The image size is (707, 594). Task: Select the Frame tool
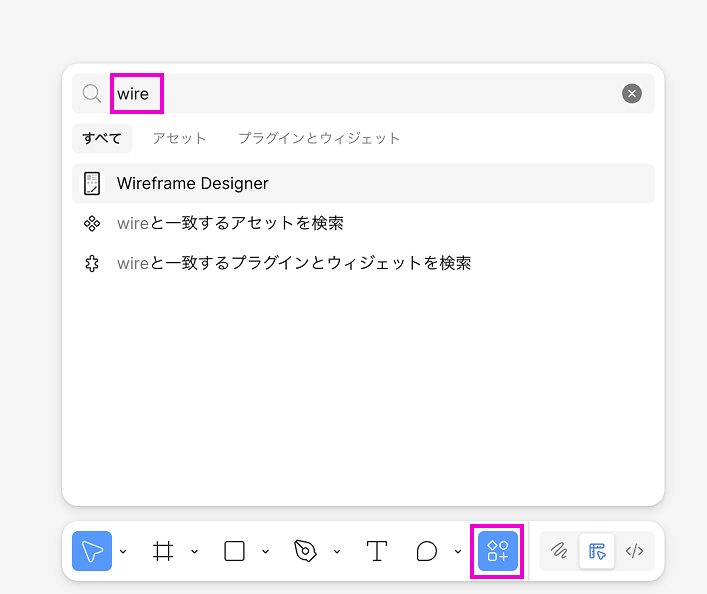(163, 551)
